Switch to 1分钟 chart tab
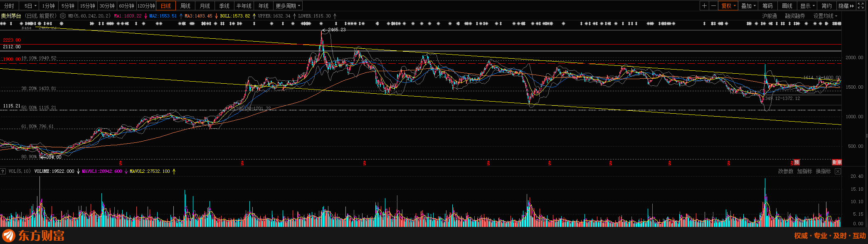 pyautogui.click(x=49, y=6)
